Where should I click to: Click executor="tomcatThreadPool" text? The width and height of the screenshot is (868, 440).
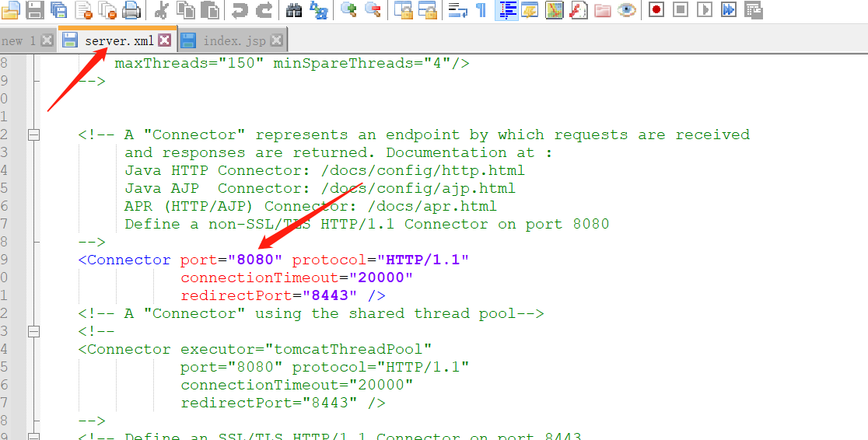(x=306, y=349)
